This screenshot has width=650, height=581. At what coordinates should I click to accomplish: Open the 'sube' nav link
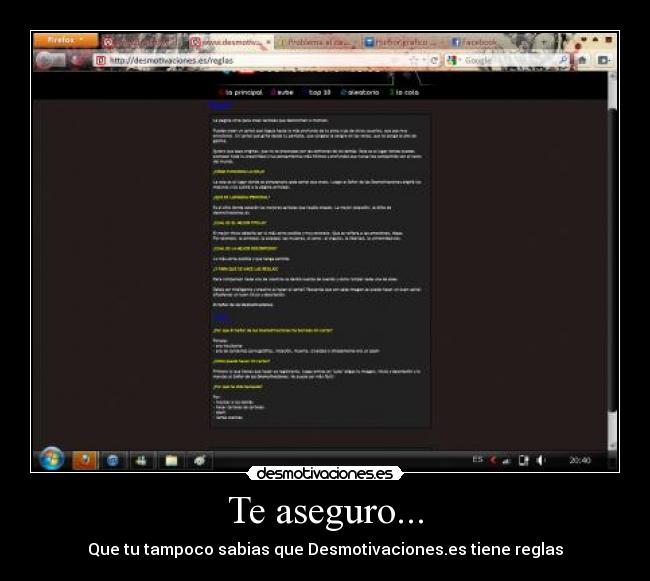pos(282,92)
